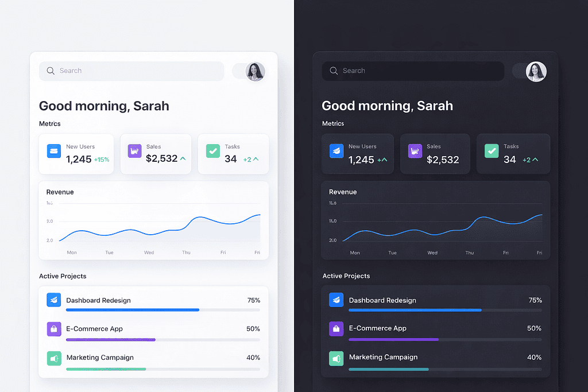Click the New Users card icon
Screen dimensions: 588x392
pyautogui.click(x=53, y=151)
